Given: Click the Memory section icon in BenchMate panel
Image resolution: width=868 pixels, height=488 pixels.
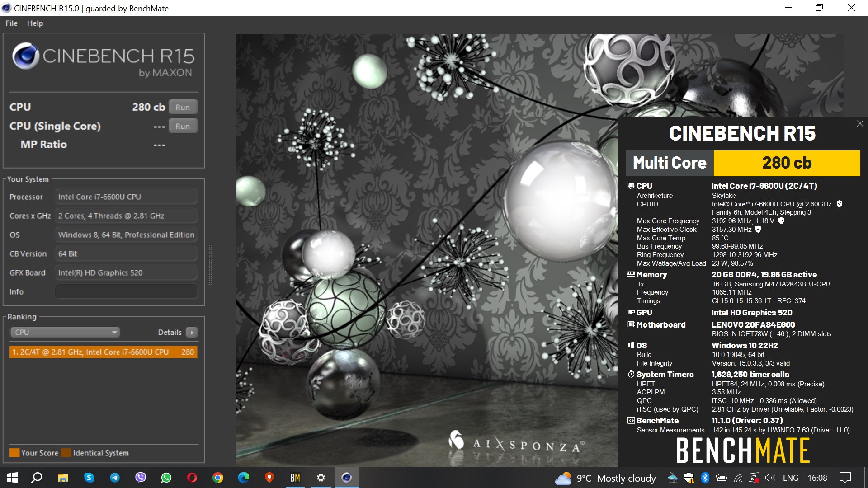Looking at the screenshot, I should 631,274.
